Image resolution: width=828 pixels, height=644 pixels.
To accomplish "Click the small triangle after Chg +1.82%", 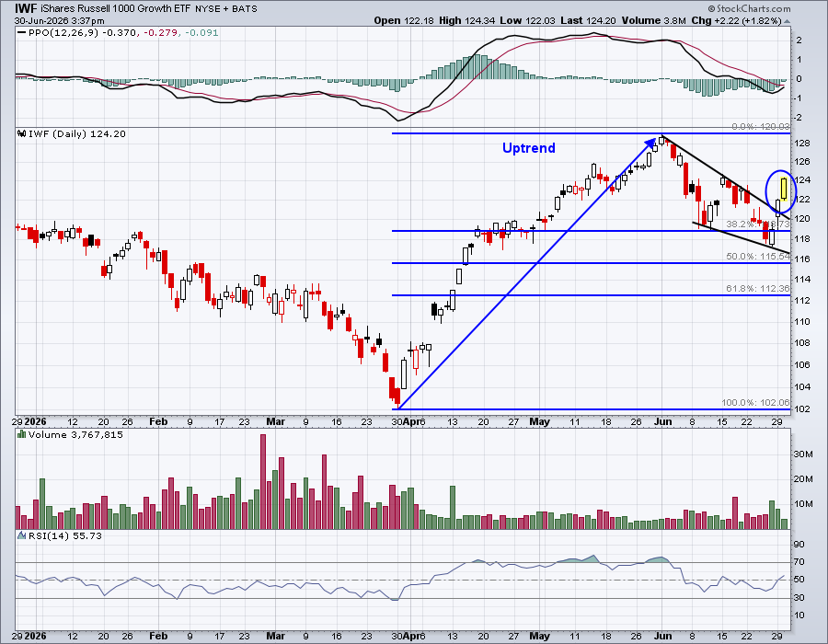I will click(787, 21).
